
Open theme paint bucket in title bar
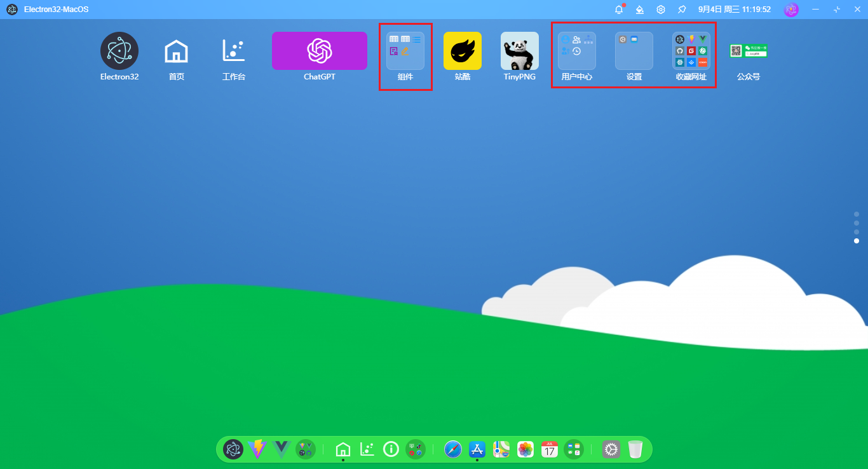tap(640, 10)
